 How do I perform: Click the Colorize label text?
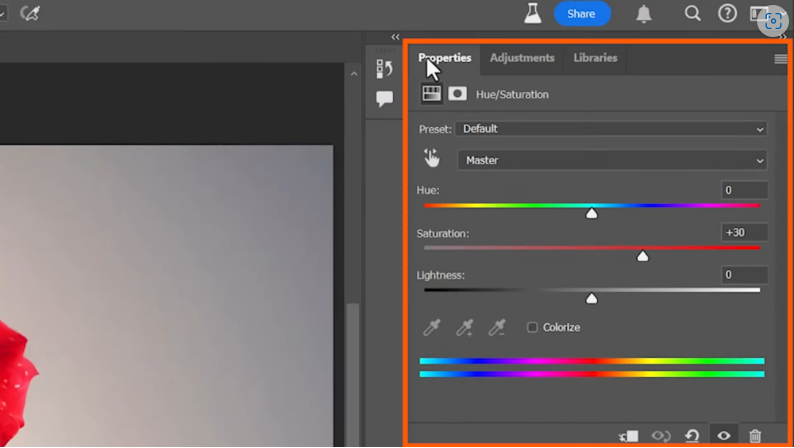point(561,328)
